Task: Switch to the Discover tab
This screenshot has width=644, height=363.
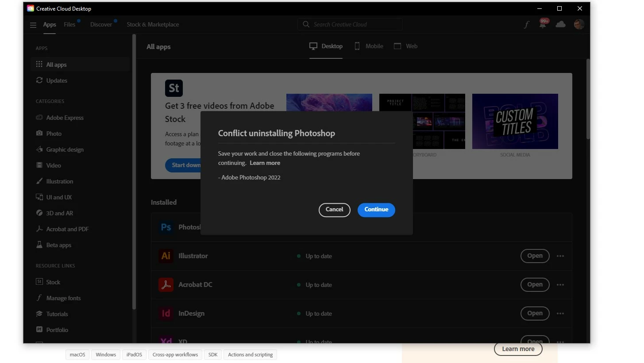Action: pos(101,25)
